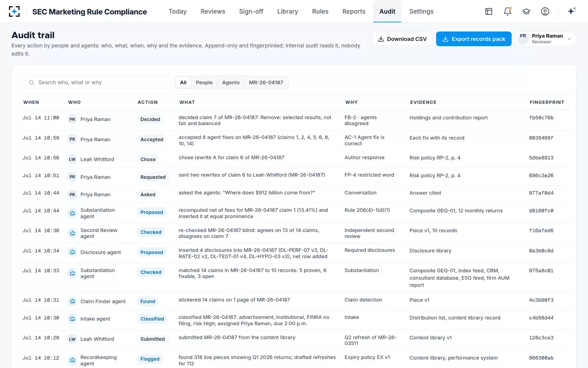Open the Reports tab
This screenshot has width=588, height=368.
click(354, 11)
